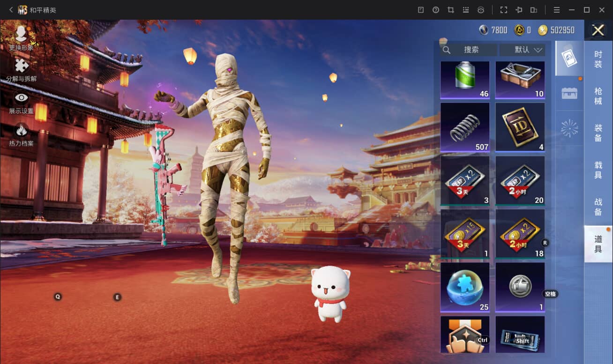
Task: Select the silver thumbs-up coin item
Action: (x=520, y=287)
